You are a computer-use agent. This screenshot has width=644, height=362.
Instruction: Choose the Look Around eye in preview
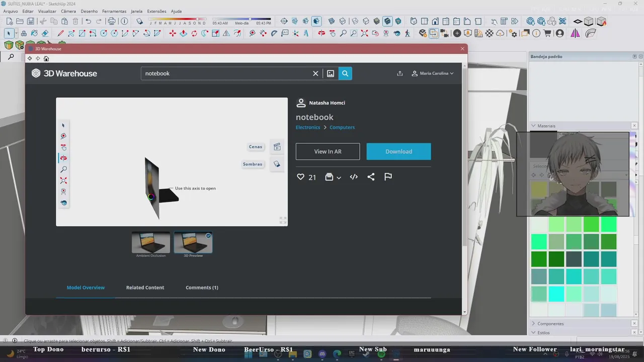click(x=63, y=203)
